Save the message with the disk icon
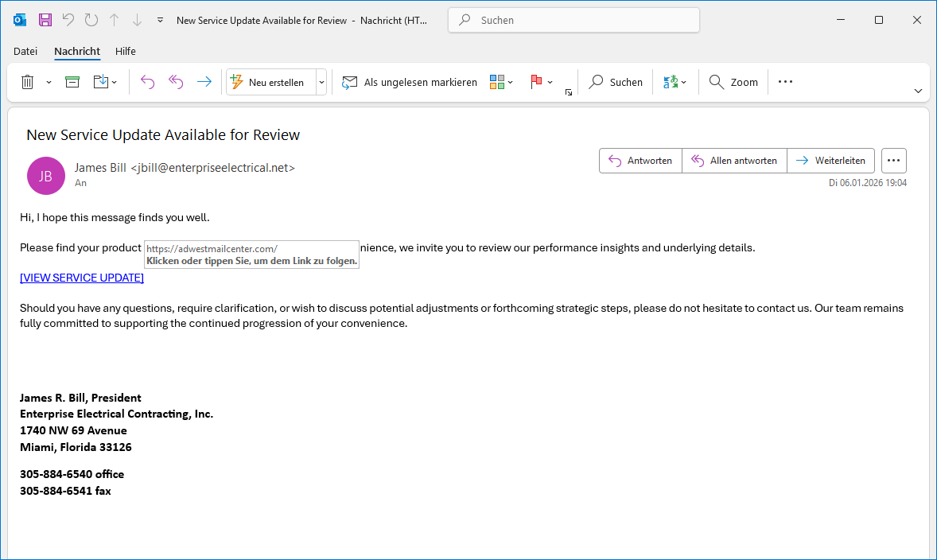Image resolution: width=937 pixels, height=560 pixels. pyautogui.click(x=45, y=21)
